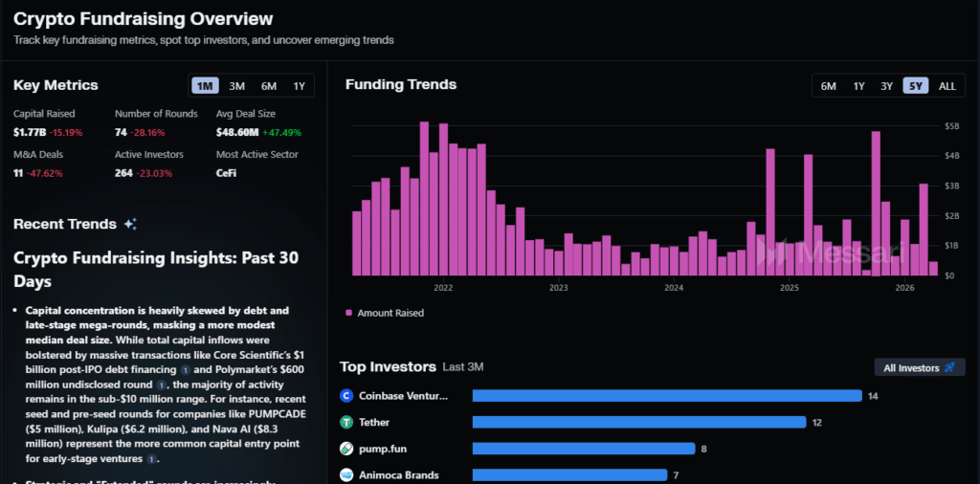This screenshot has width=980, height=484.
Task: Toggle the Amount Raised legend swatch
Action: [349, 313]
